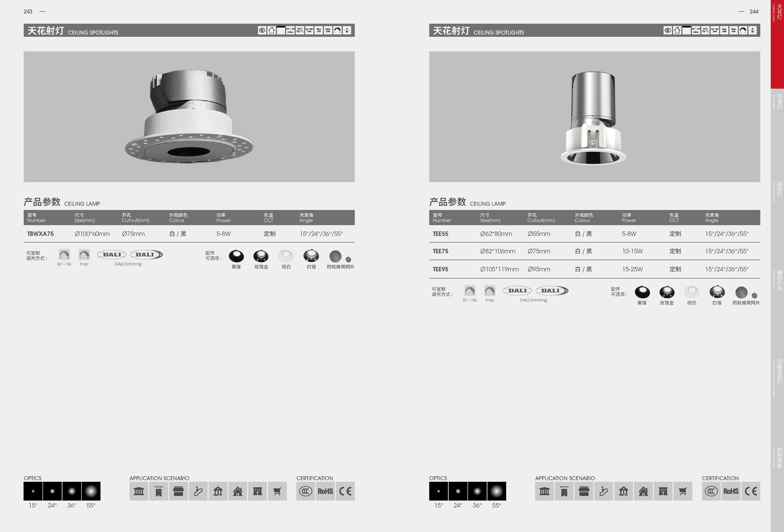Click the 55° optics beam swatch on page 243
784x532 pixels.
91,491
